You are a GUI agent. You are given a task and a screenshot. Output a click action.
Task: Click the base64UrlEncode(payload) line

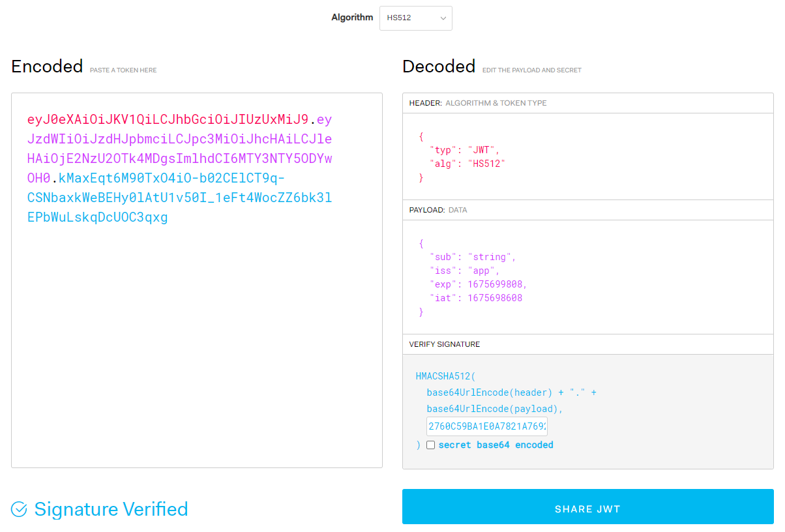(495, 409)
